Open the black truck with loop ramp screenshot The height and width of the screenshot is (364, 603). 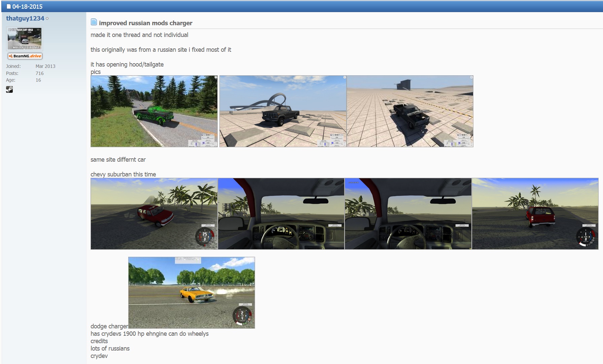point(283,111)
